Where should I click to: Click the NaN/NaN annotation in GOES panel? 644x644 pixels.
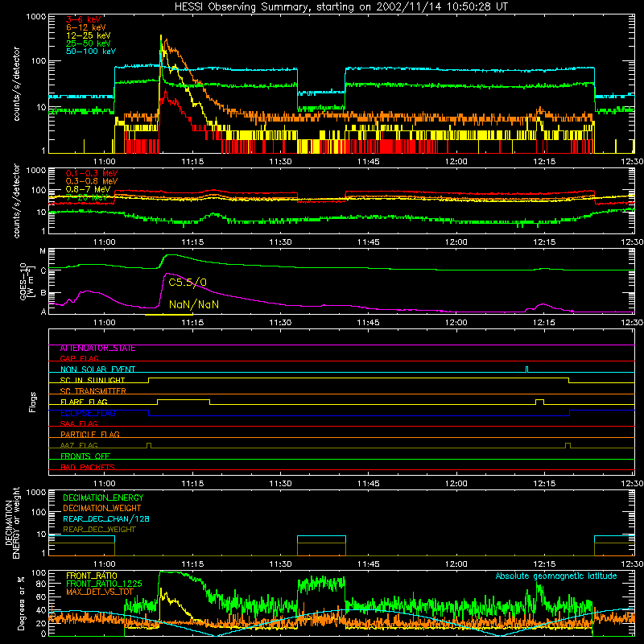pyautogui.click(x=194, y=305)
